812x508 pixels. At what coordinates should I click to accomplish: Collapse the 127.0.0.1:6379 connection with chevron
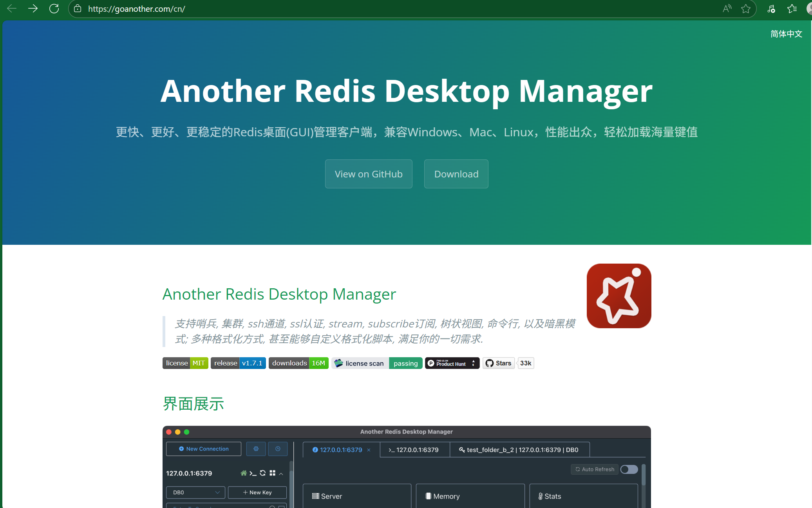(281, 474)
